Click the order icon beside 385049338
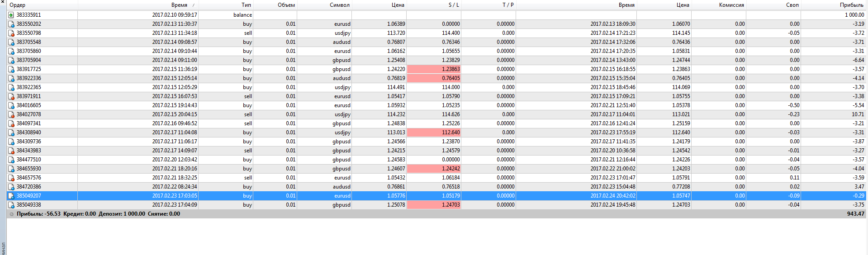Screen dimensions: 868x255 click(x=11, y=205)
